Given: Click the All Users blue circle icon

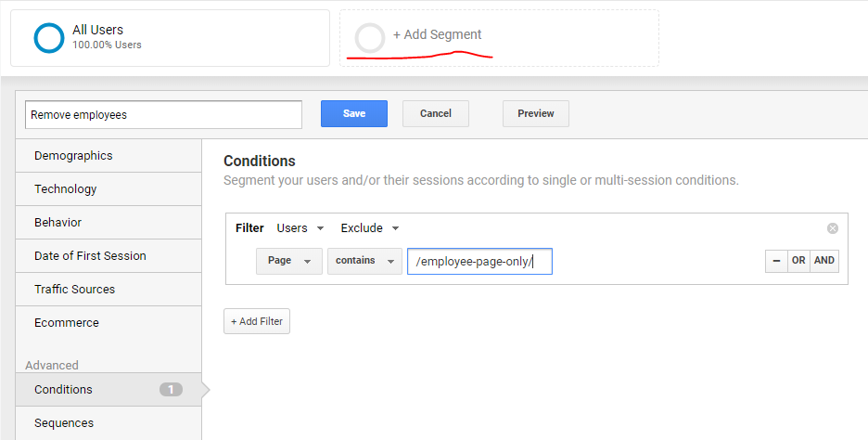Looking at the screenshot, I should [49, 38].
